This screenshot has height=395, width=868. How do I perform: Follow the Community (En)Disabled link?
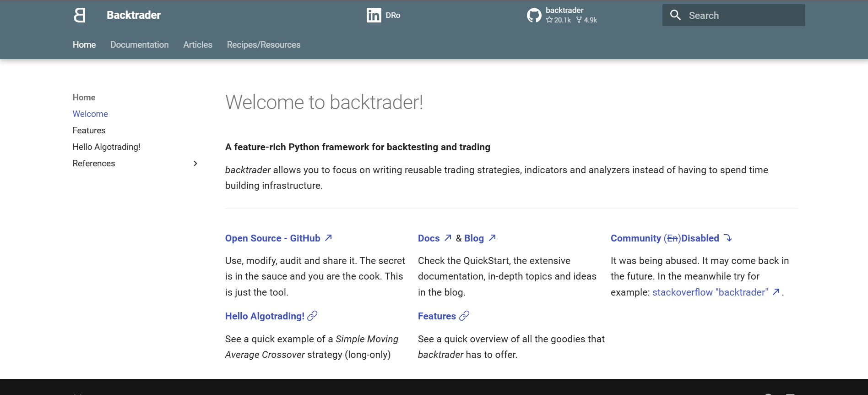[x=665, y=238]
